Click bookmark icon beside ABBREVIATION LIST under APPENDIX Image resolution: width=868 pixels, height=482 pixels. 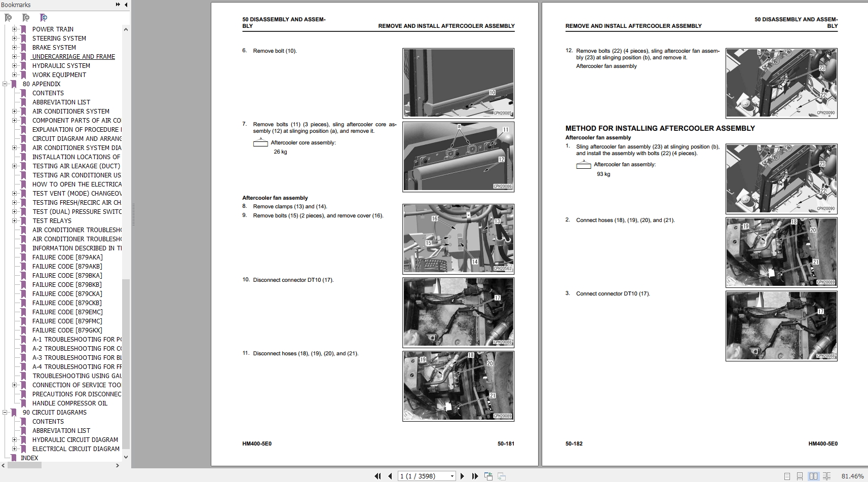pos(23,102)
